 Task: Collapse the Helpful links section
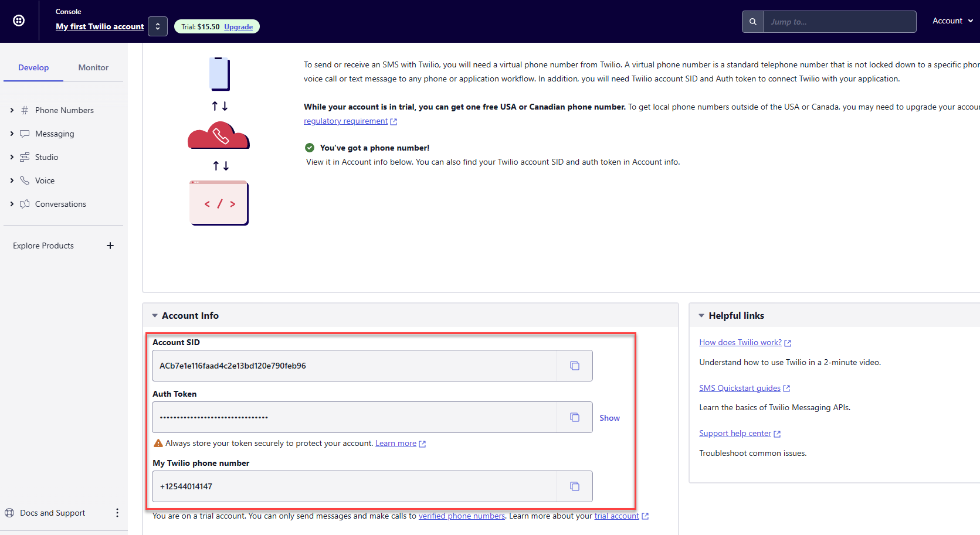701,316
